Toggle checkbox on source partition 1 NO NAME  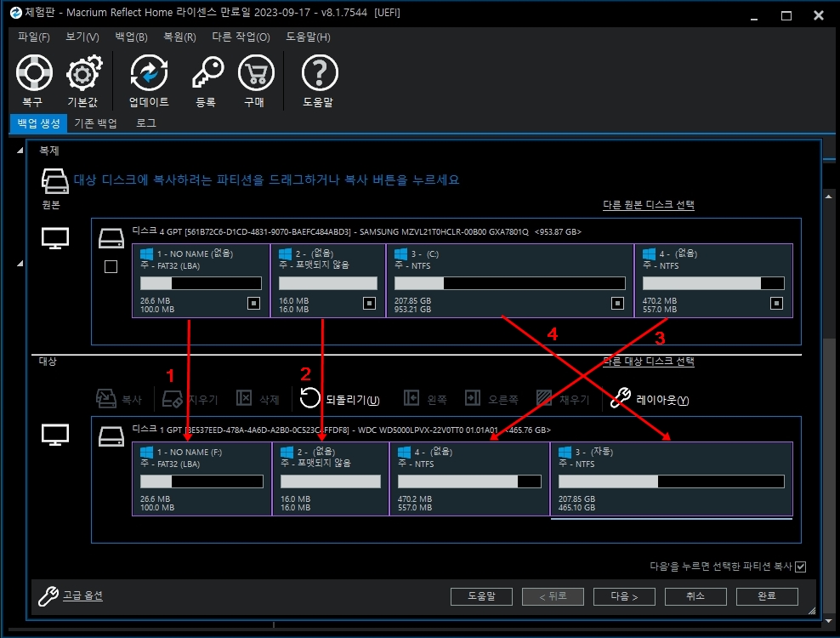coord(253,304)
